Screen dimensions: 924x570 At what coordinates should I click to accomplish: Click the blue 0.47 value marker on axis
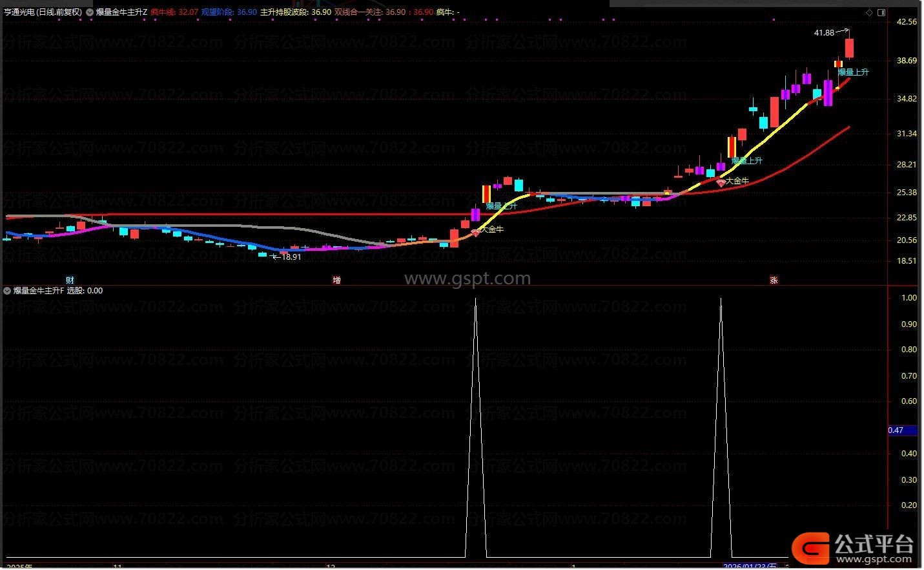pyautogui.click(x=902, y=430)
